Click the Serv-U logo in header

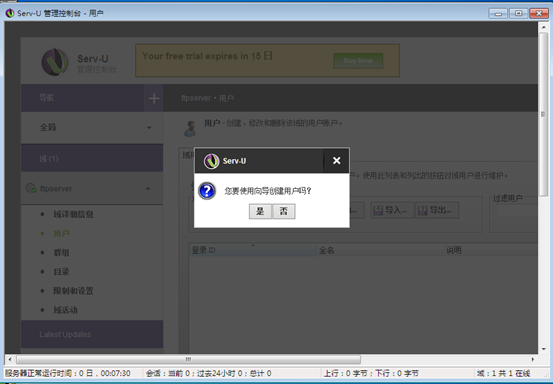(x=55, y=62)
